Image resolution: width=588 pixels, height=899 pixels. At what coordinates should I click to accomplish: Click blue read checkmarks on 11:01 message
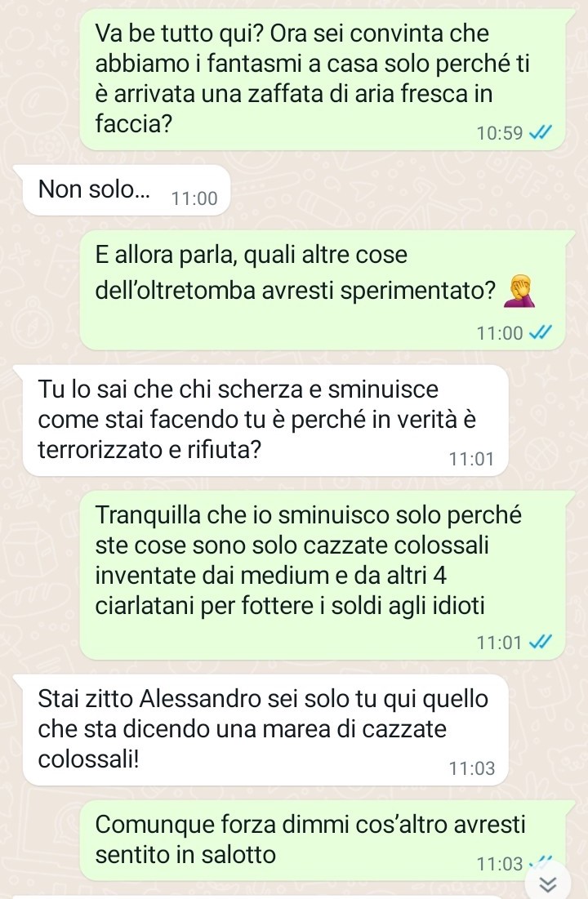coord(540,642)
